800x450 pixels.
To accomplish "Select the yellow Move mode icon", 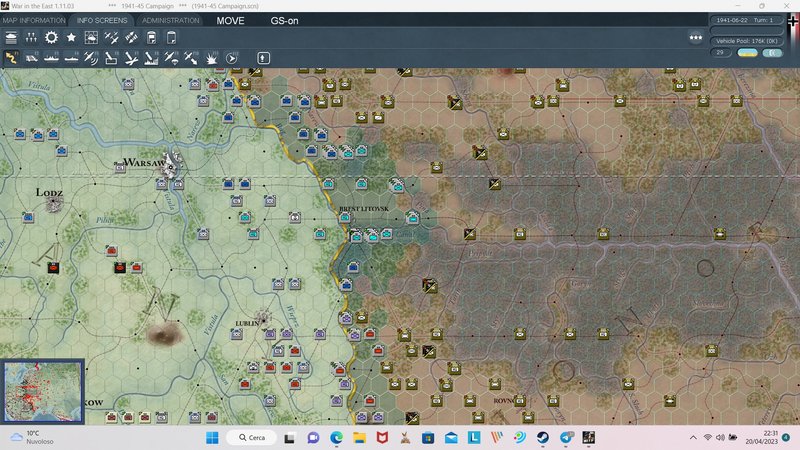I will [x=11, y=58].
